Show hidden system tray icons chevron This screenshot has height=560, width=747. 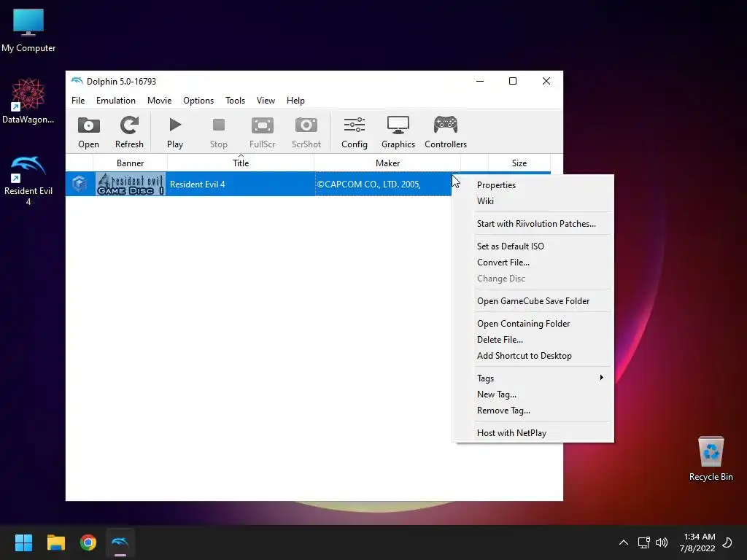pyautogui.click(x=623, y=542)
